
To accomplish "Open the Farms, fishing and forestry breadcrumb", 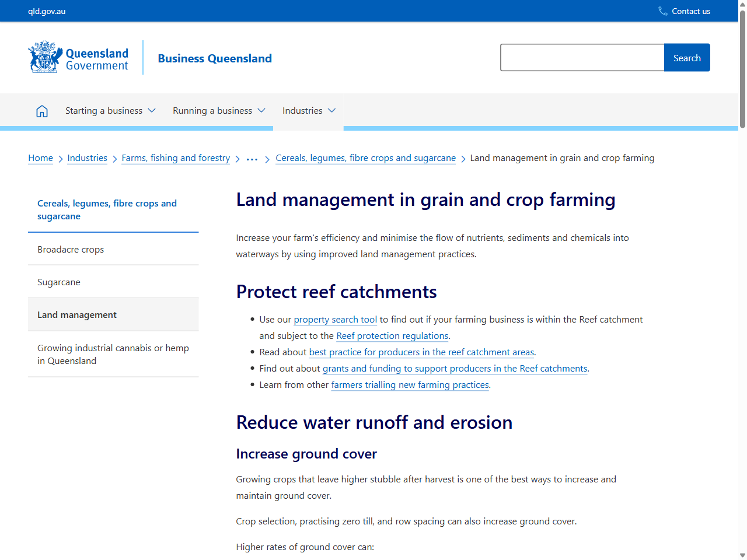I will [x=176, y=157].
